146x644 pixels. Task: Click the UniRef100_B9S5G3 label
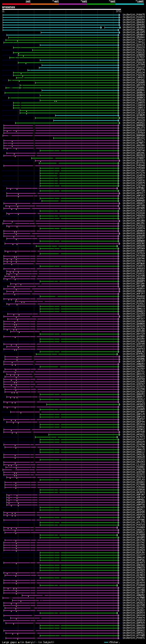[x=134, y=155]
